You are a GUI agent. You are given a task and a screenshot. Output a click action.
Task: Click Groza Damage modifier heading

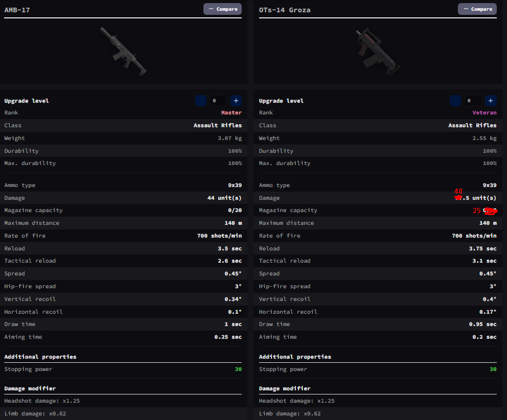tap(285, 388)
